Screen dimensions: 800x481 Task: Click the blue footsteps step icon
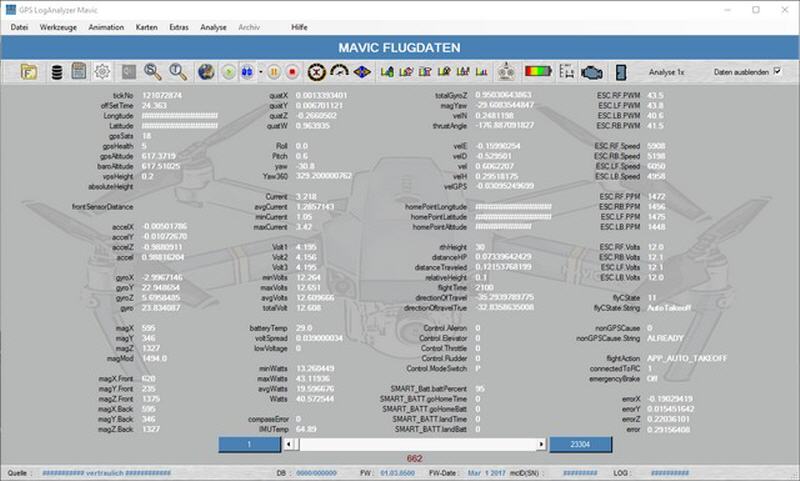(247, 72)
